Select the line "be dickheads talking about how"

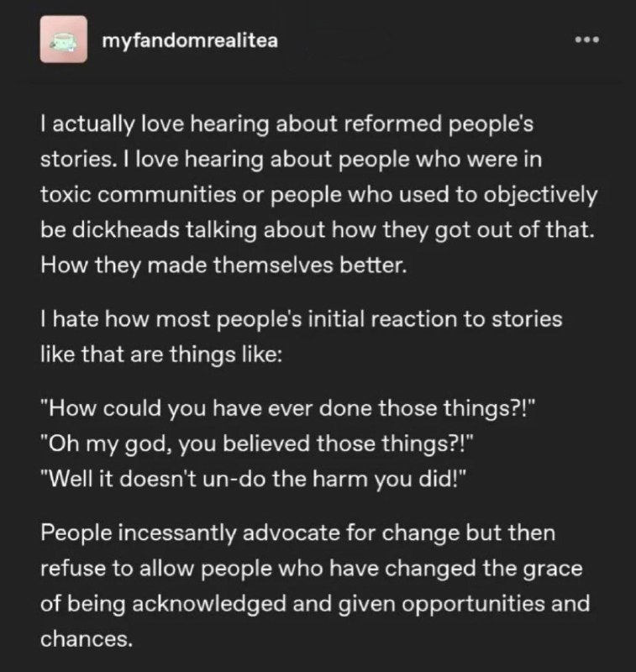pos(318,230)
